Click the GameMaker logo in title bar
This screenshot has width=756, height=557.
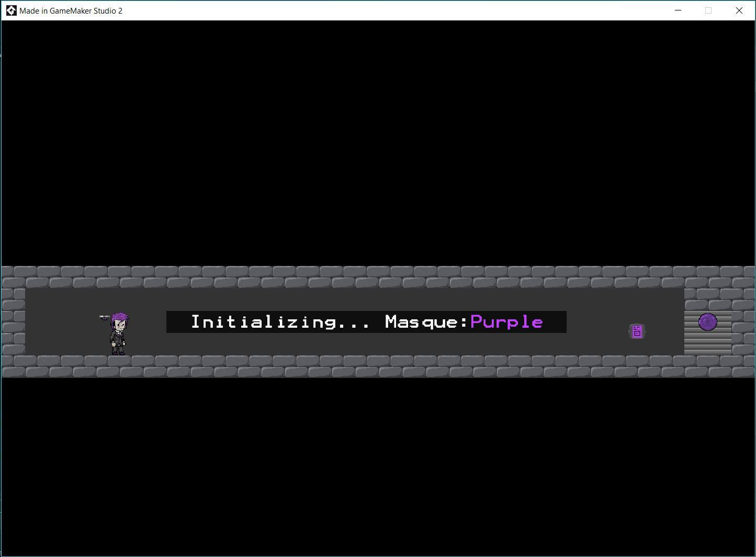tap(11, 10)
